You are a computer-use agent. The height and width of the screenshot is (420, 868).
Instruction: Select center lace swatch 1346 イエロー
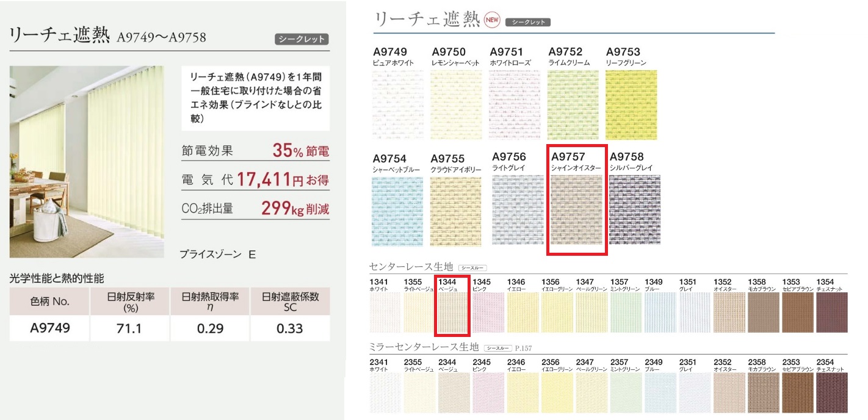523,312
